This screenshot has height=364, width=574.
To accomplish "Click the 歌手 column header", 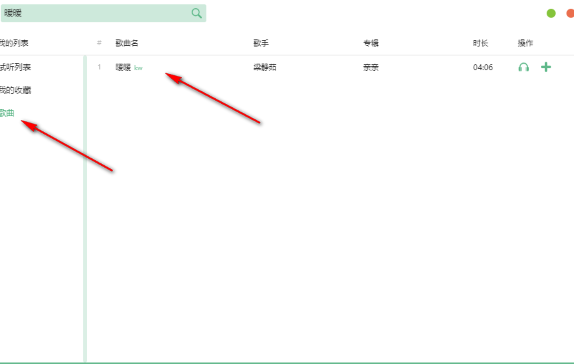I will point(261,43).
